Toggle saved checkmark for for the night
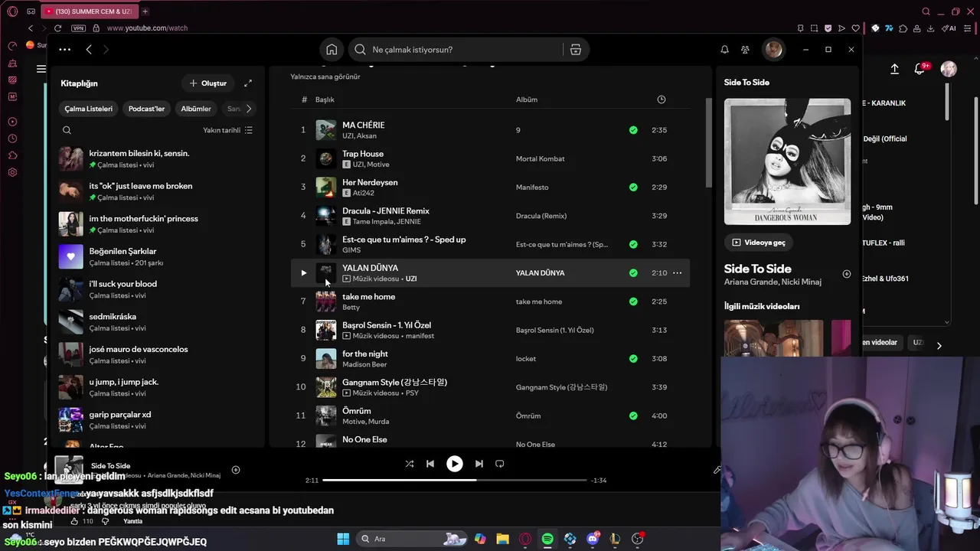The width and height of the screenshot is (980, 551). (633, 359)
